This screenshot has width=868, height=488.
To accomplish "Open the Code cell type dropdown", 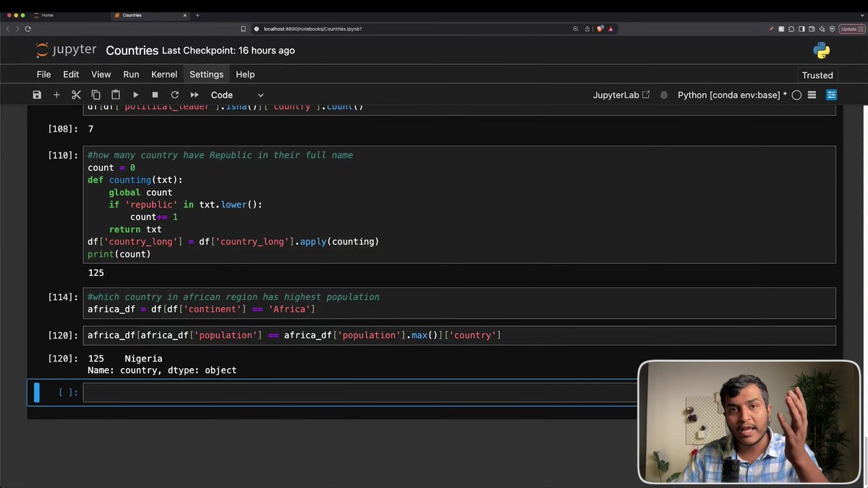I will [237, 95].
